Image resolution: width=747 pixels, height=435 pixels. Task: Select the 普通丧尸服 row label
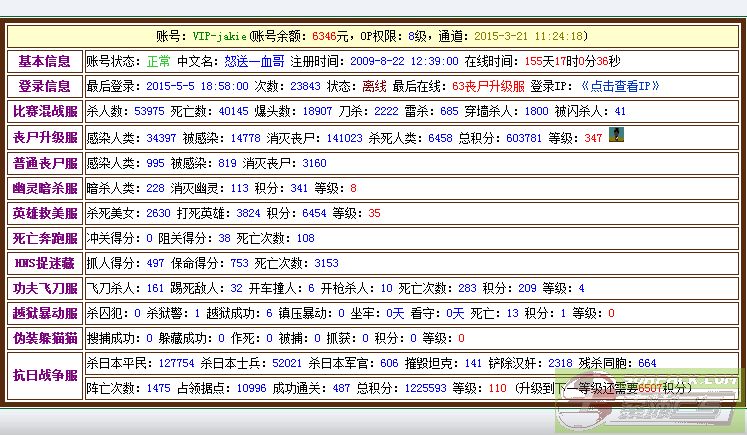(44, 162)
